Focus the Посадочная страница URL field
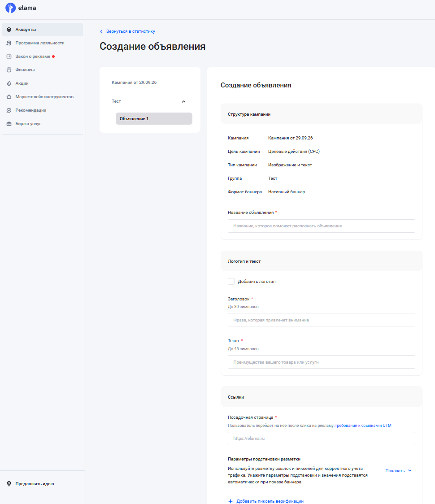This screenshot has width=435, height=504. 322,439
